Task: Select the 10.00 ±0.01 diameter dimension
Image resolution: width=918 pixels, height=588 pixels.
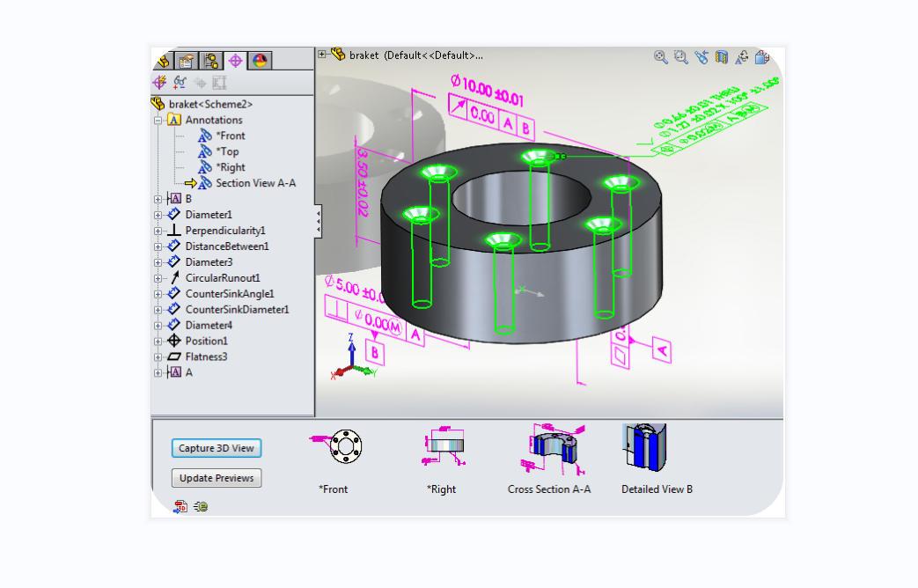Action: [x=487, y=90]
